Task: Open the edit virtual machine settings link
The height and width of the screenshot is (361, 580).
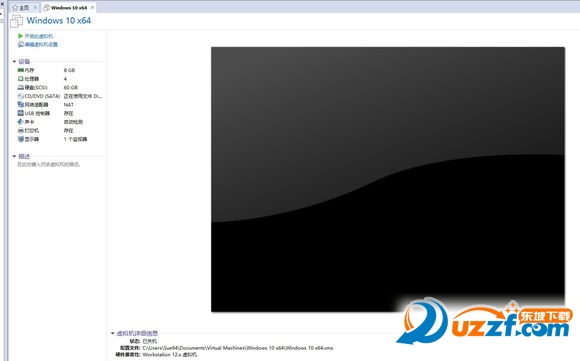Action: click(x=41, y=44)
